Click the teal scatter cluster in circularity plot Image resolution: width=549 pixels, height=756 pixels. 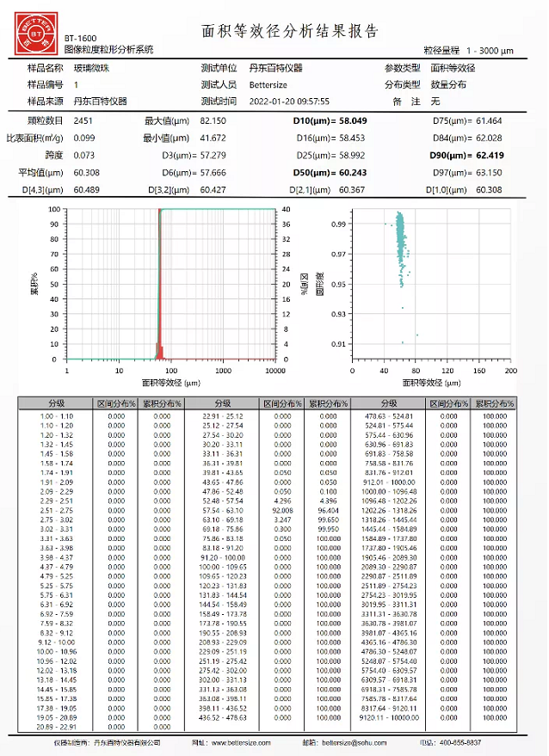pyautogui.click(x=400, y=245)
